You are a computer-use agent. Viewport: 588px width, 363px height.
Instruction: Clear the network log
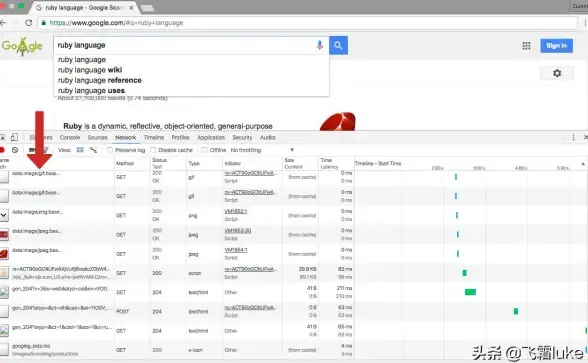point(15,150)
